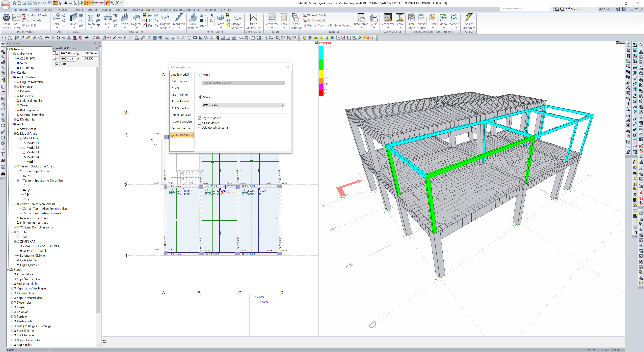Screen dimensions: 644x352
Task: Expand the Kesitler tree node
Action: pos(12,73)
